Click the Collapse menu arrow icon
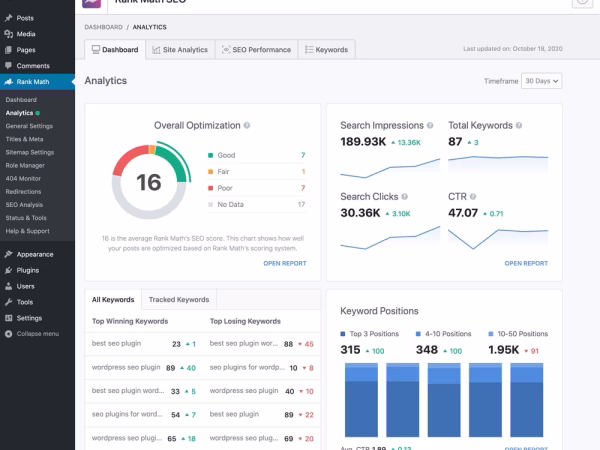Image resolution: width=600 pixels, height=450 pixels. tap(8, 334)
